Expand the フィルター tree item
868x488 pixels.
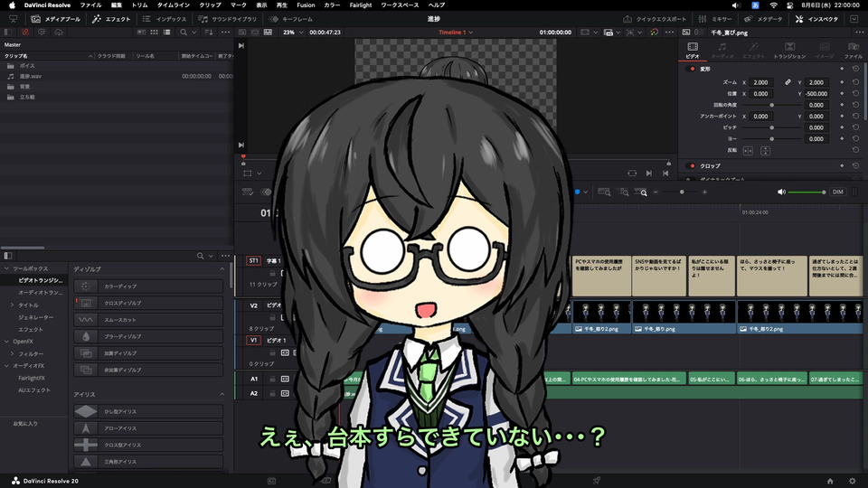pos(12,353)
